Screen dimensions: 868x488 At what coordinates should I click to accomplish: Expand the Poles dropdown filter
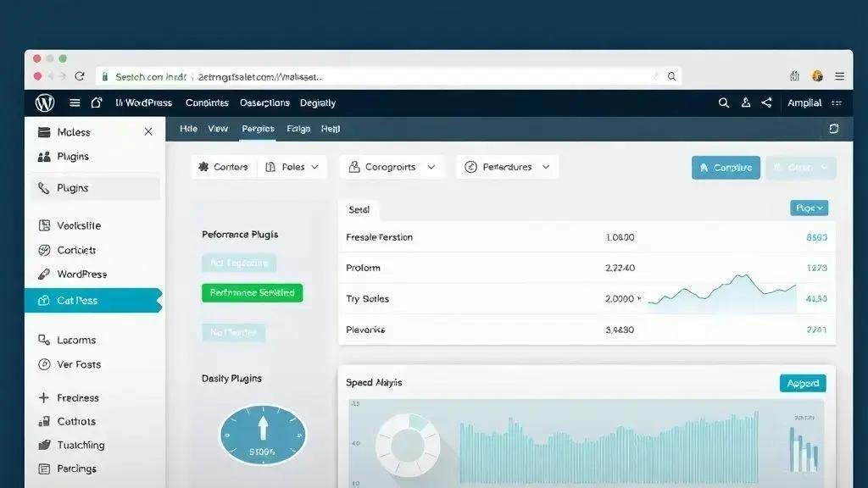292,167
